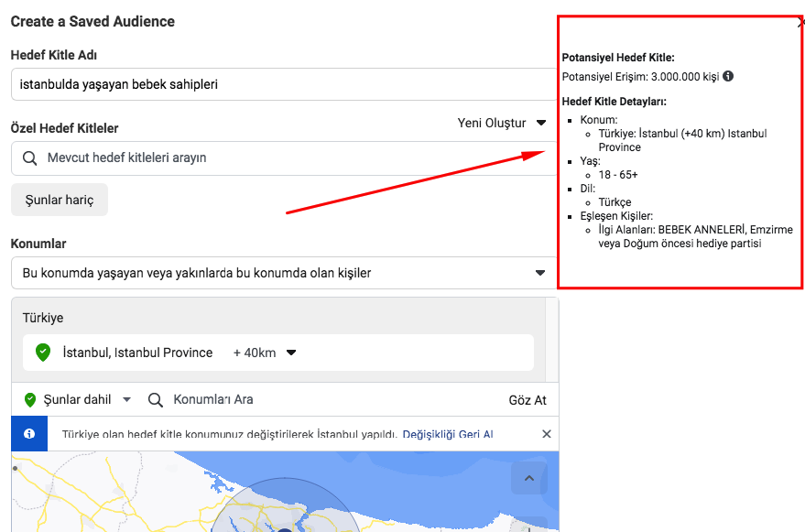Click the Potansiyel Hedef Kitle heading

click(x=618, y=58)
